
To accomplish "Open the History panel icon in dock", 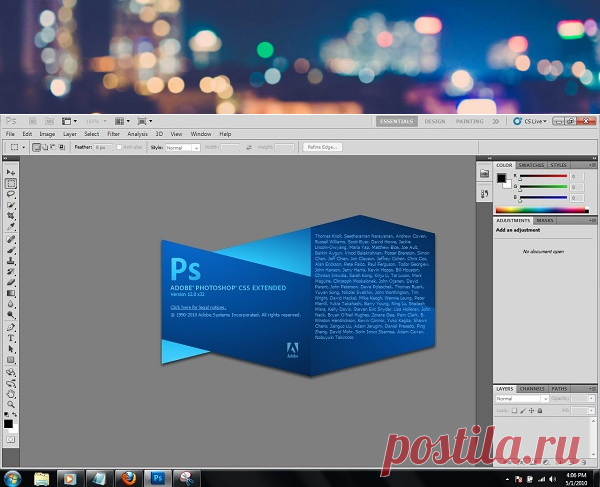I will 484,194.
